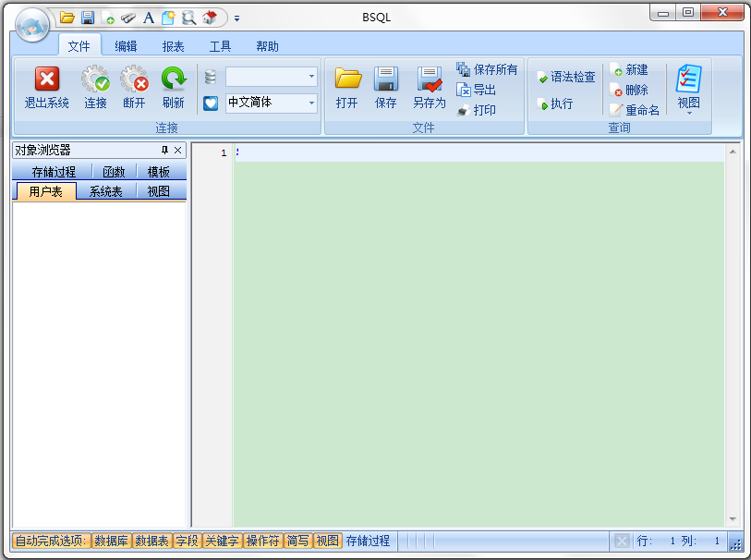Click the tools icon in quick access toolbar
The image size is (751, 560).
[127, 18]
